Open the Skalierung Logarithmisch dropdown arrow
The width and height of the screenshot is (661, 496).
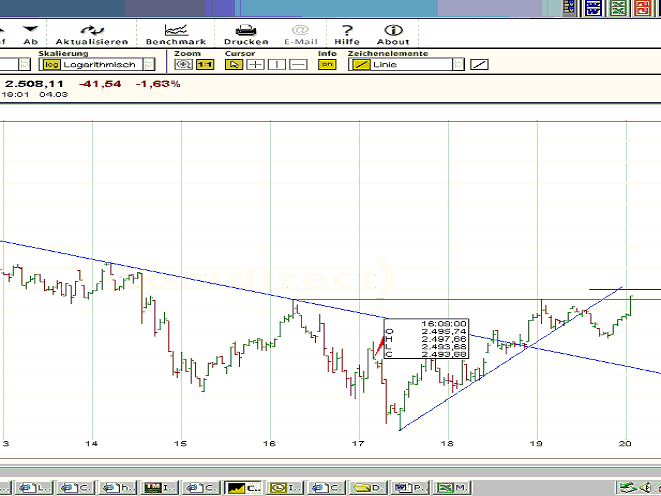149,64
